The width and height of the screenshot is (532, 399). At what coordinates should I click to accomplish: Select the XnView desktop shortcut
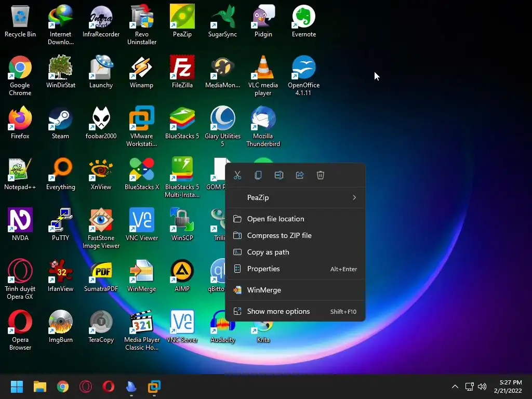[101, 174]
